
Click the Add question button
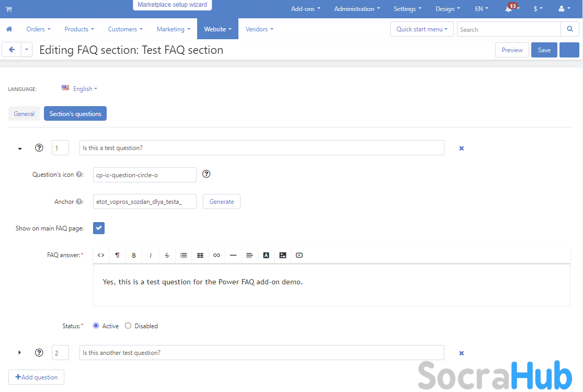click(36, 377)
